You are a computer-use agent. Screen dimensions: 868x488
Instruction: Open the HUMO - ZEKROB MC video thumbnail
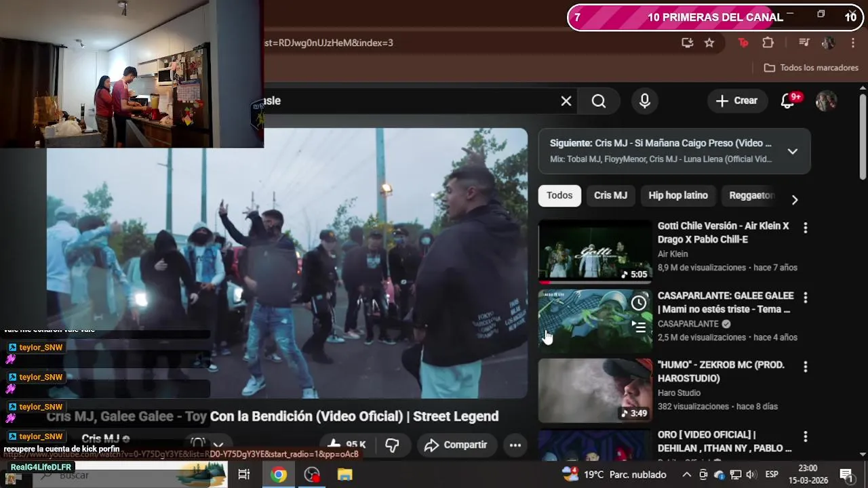(595, 390)
